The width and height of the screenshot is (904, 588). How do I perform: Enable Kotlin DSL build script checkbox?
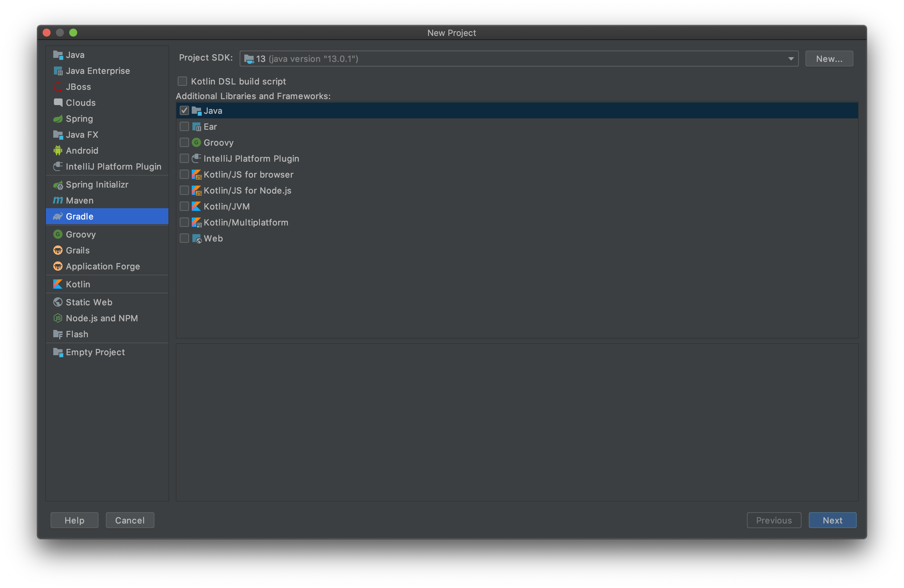[182, 81]
